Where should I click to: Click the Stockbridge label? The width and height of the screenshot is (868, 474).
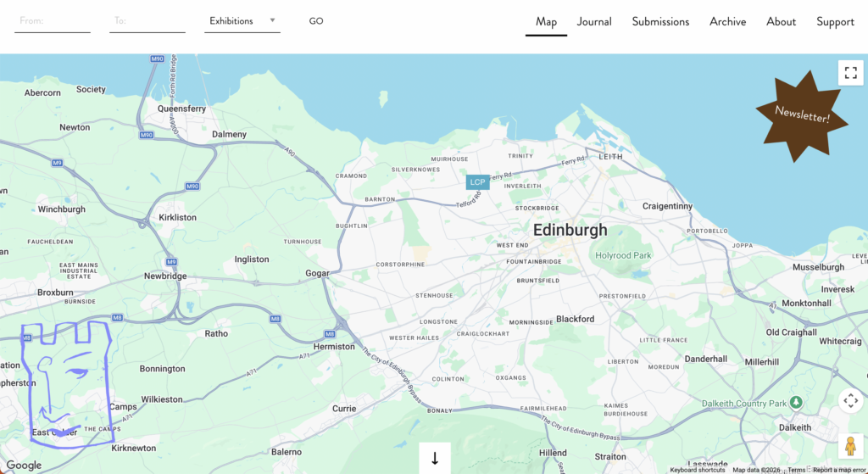[537, 209]
